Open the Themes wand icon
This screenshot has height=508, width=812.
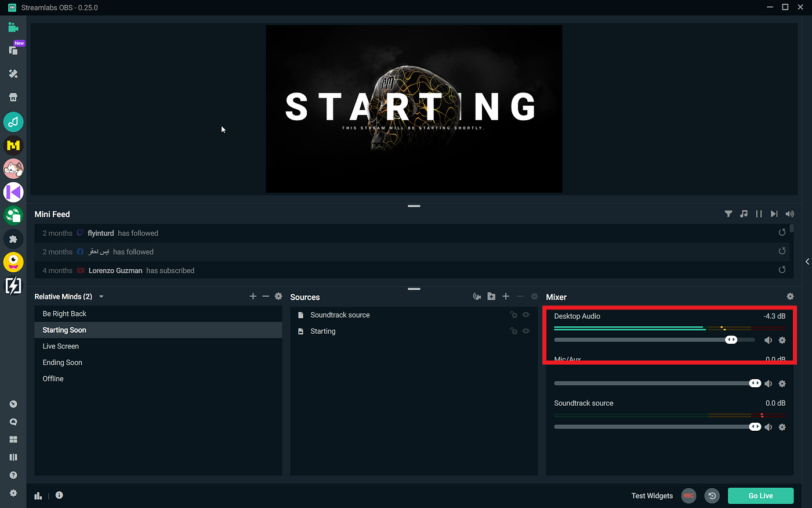(x=13, y=74)
